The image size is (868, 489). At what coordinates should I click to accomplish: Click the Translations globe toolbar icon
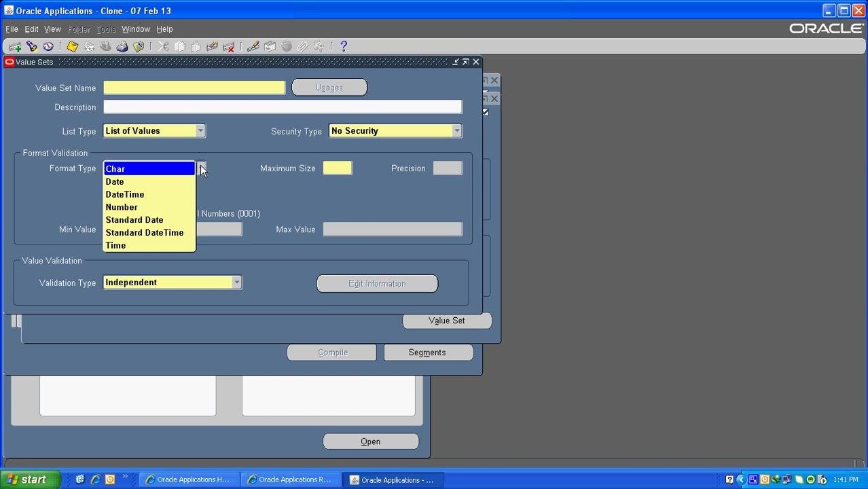pos(286,47)
